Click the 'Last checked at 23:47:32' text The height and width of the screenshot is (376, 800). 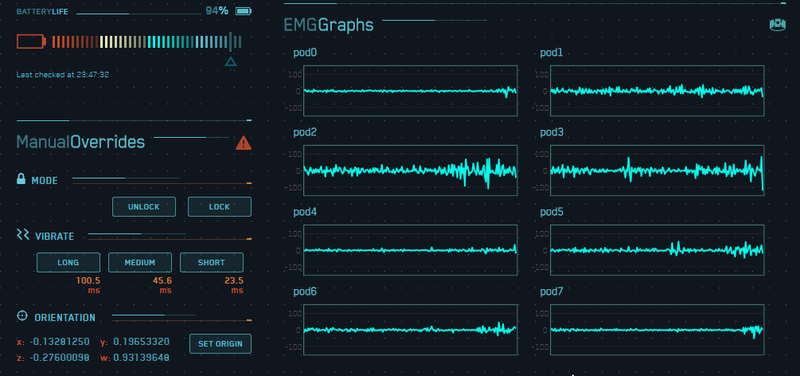[63, 74]
